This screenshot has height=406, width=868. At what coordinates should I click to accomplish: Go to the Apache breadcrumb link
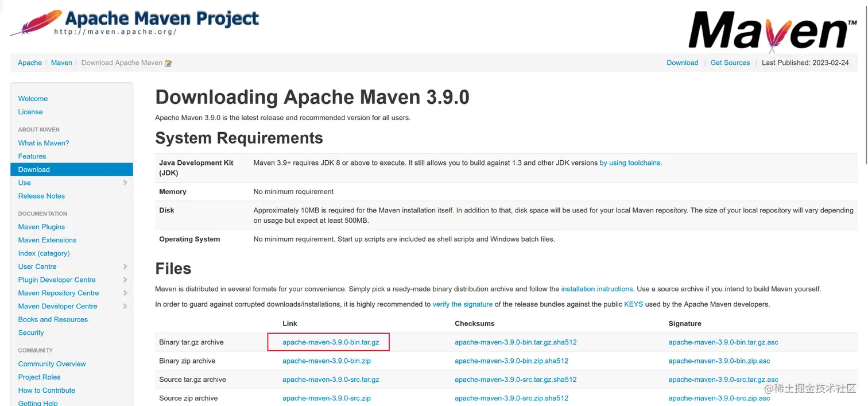click(30, 63)
